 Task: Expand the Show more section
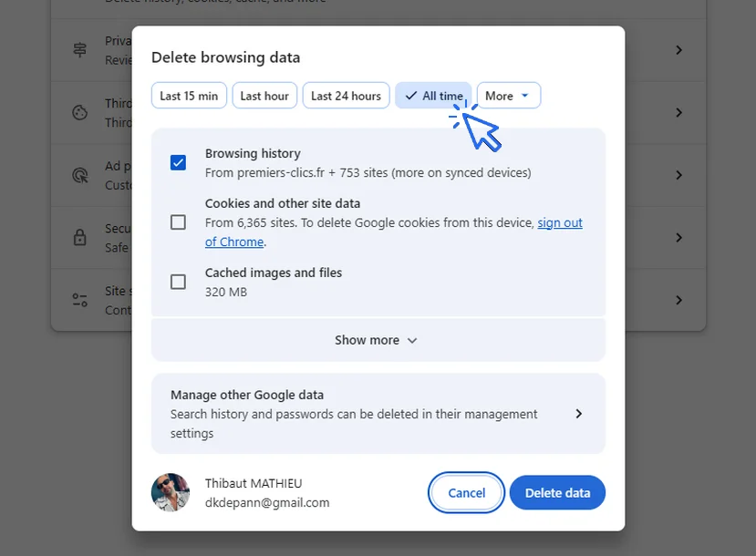coord(377,340)
